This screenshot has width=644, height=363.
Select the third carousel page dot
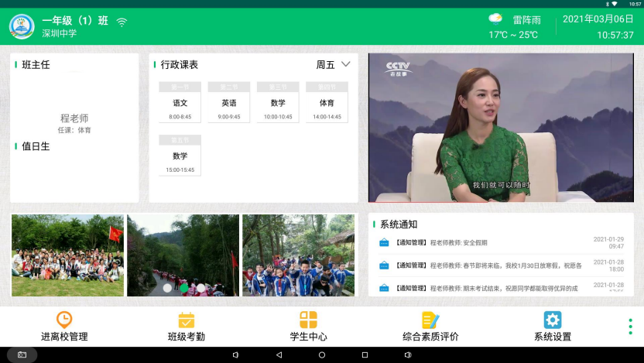click(200, 288)
